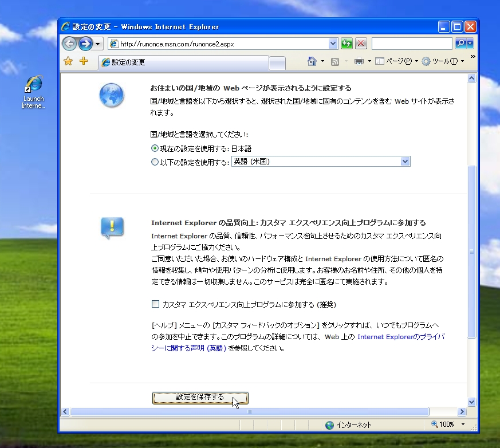
Task: Open the recent pages dropdown arrow
Action: pyautogui.click(x=97, y=44)
